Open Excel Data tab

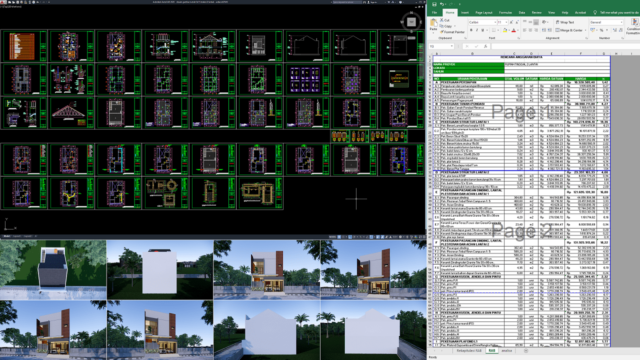(522, 13)
